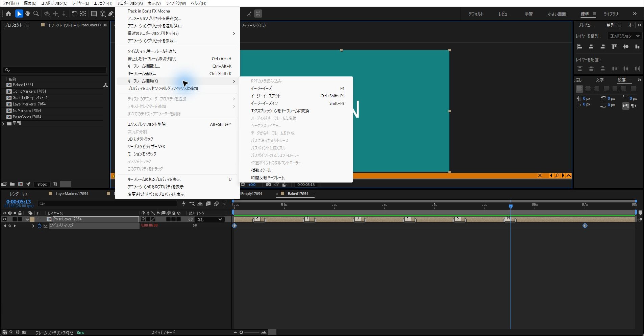Toggle right-to-left text direction button
Image resolution: width=644 pixels, height=336 pixels.
(634, 106)
